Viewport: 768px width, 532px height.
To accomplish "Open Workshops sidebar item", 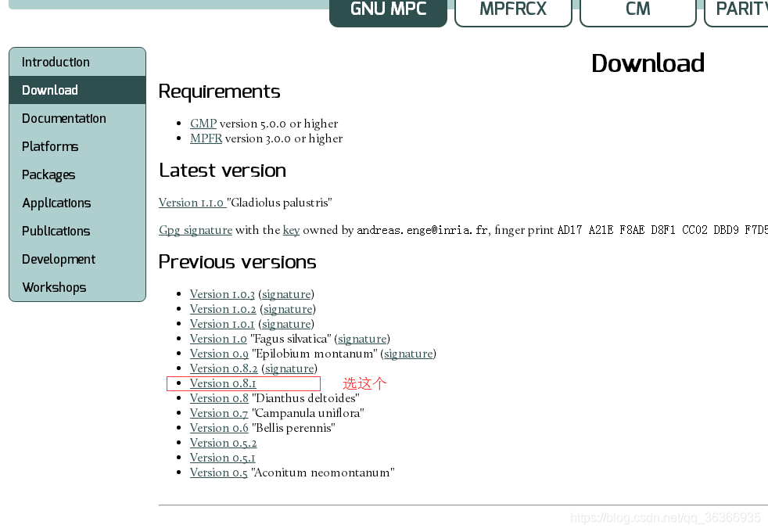I will (x=77, y=287).
